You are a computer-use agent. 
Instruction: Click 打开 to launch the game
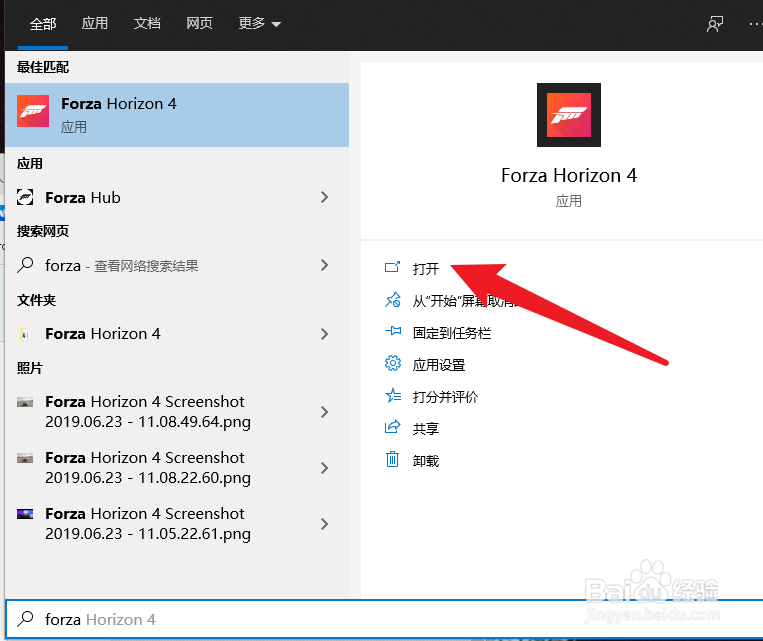coord(426,269)
